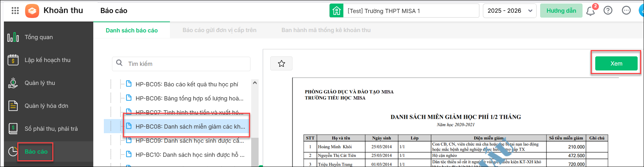The image size is (644, 167).
Task: Go to Lập kế hoạch thu in sidebar
Action: point(48,60)
